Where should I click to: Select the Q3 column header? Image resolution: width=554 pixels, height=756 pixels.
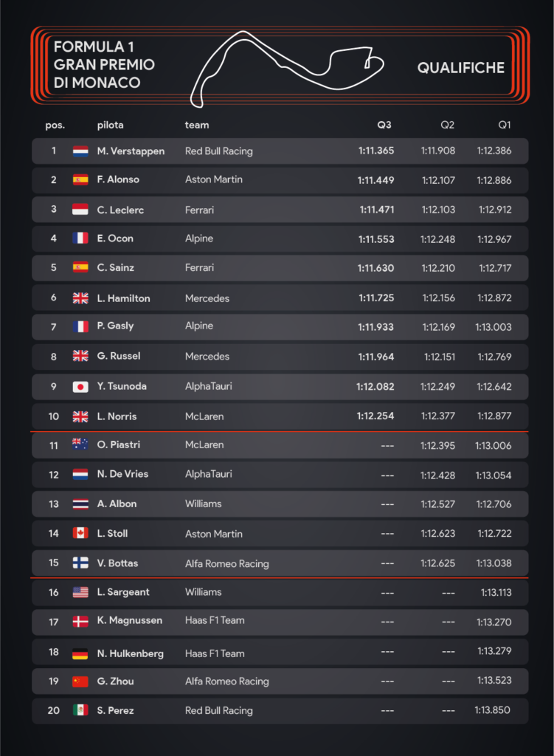(384, 125)
